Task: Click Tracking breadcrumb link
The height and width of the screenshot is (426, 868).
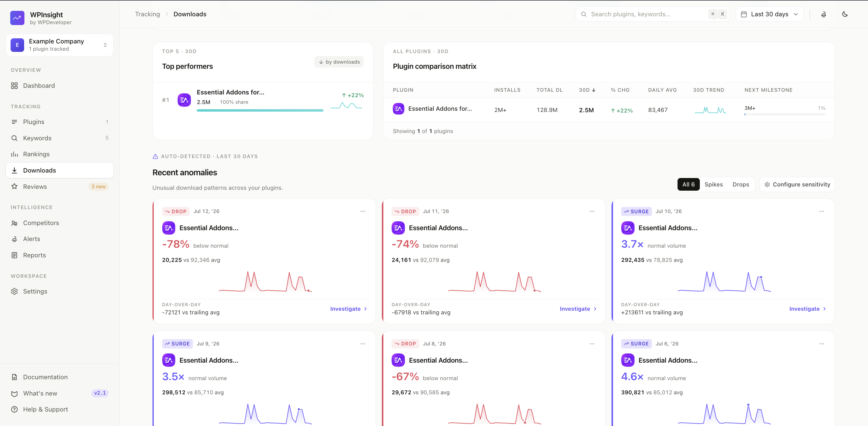Action: pyautogui.click(x=147, y=14)
